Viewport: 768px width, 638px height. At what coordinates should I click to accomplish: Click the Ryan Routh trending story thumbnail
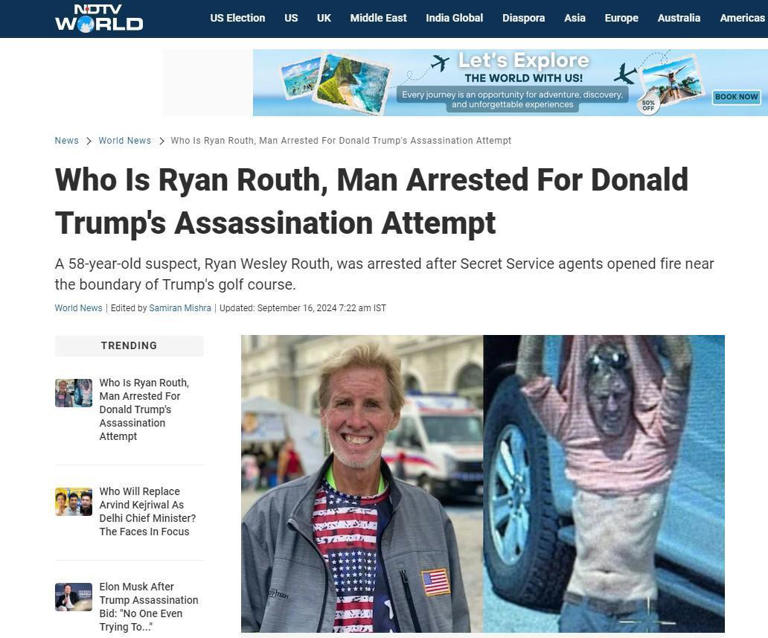coord(73,393)
